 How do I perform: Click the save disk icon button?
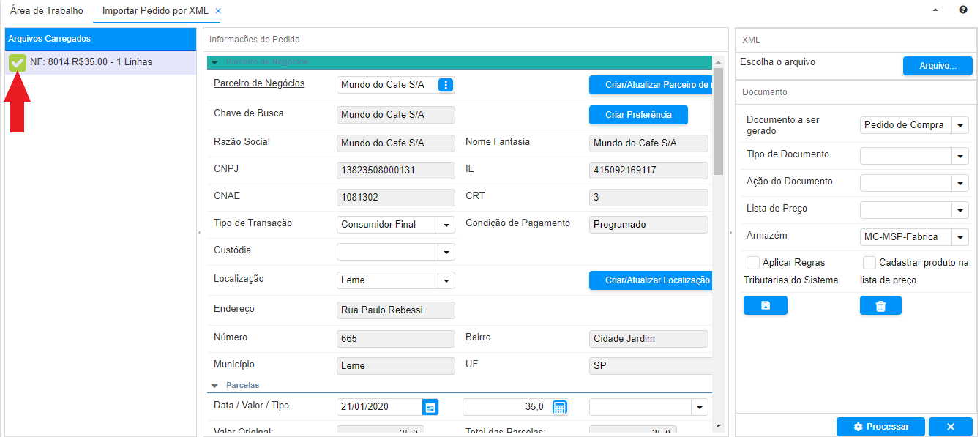coord(765,305)
